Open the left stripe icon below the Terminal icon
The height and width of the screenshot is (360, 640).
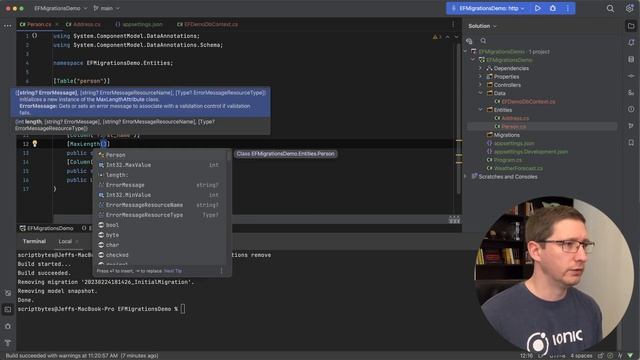tap(8, 326)
